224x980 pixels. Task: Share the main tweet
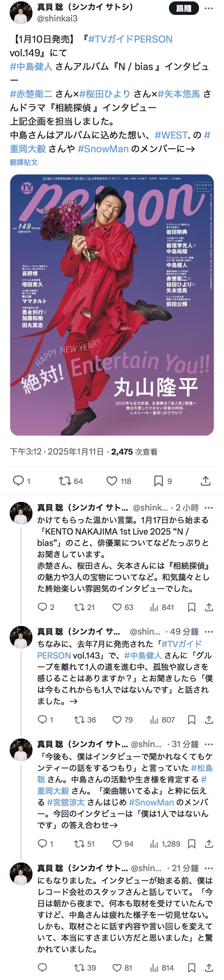(205, 481)
